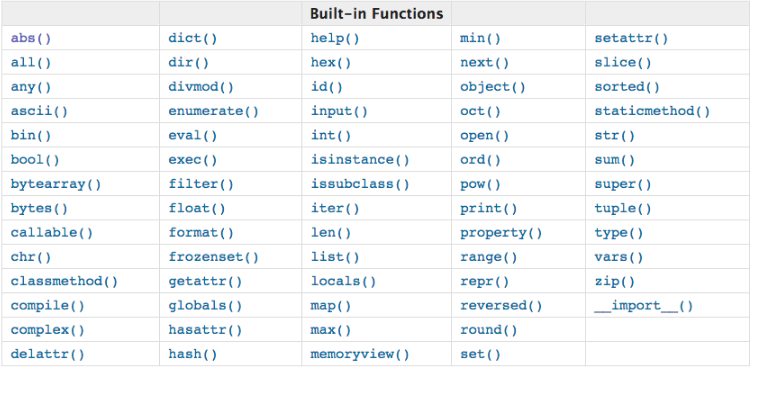This screenshot has width=765, height=399.
Task: Open the len() link
Action: pos(331,233)
